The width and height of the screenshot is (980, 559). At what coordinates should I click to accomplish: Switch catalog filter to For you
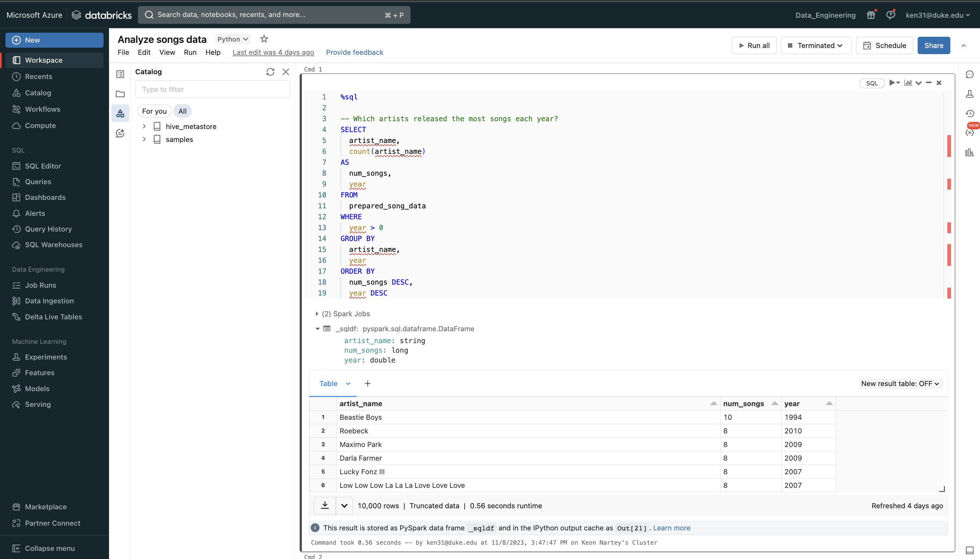pos(154,111)
